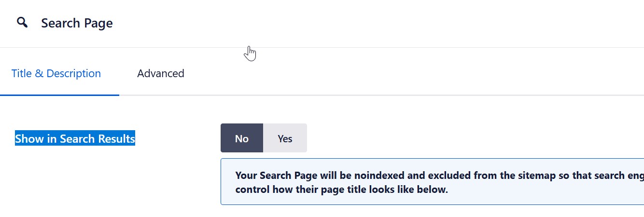This screenshot has width=644, height=217.
Task: Click the Search Page heading text
Action: [x=77, y=23]
